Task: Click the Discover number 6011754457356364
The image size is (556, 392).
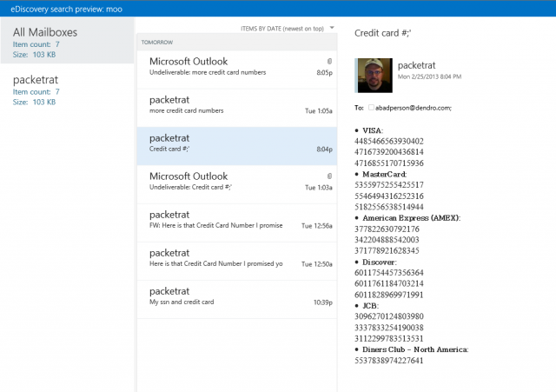Action: click(x=389, y=273)
